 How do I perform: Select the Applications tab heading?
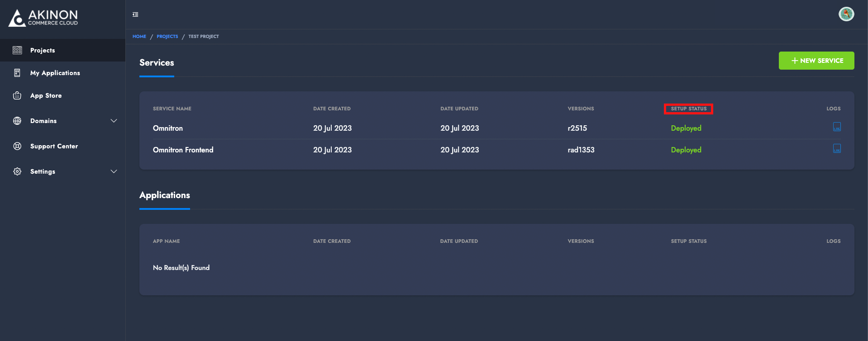point(164,195)
